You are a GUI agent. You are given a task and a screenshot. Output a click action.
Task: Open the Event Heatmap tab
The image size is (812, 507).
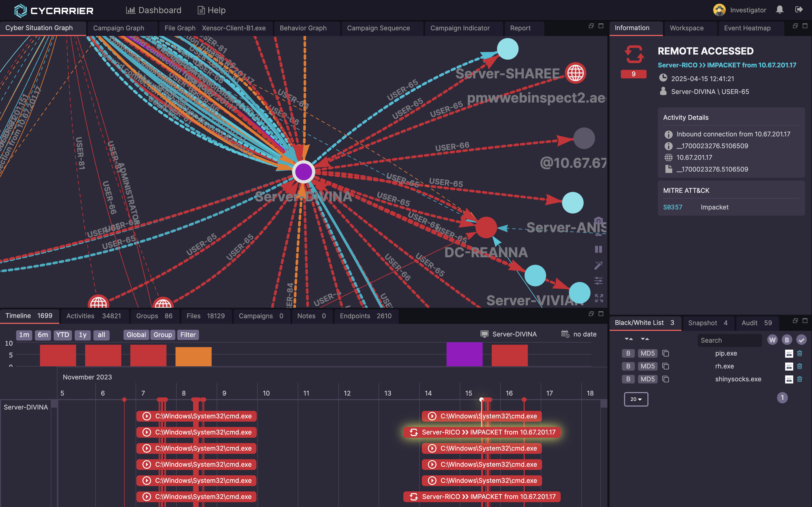coord(747,28)
